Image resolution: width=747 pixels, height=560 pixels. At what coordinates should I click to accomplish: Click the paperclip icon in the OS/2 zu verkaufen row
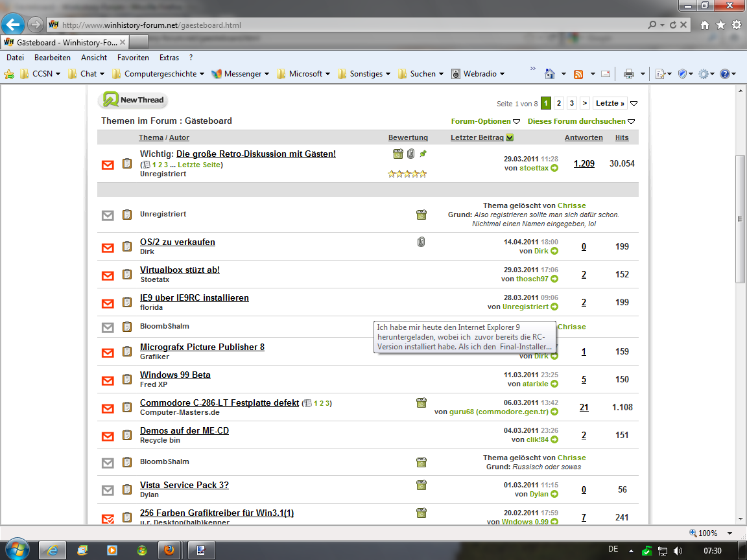click(421, 242)
